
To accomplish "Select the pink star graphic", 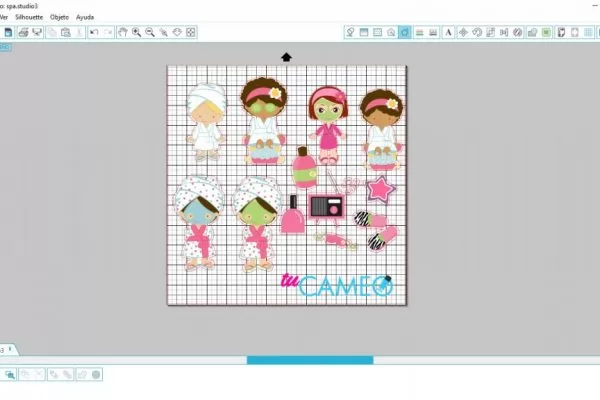I will tap(380, 189).
